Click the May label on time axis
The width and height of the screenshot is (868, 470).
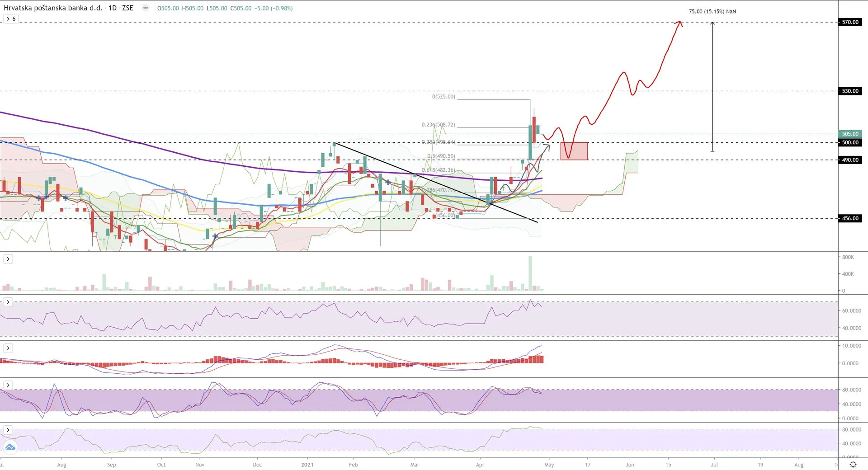[x=549, y=465]
